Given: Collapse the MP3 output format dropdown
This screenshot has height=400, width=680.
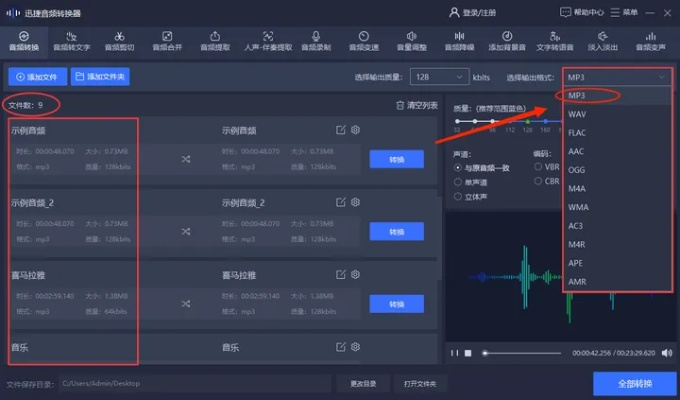Looking at the screenshot, I should click(x=617, y=77).
